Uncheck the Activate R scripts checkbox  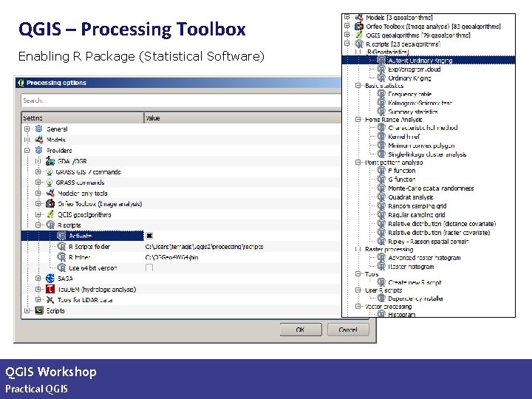point(149,236)
